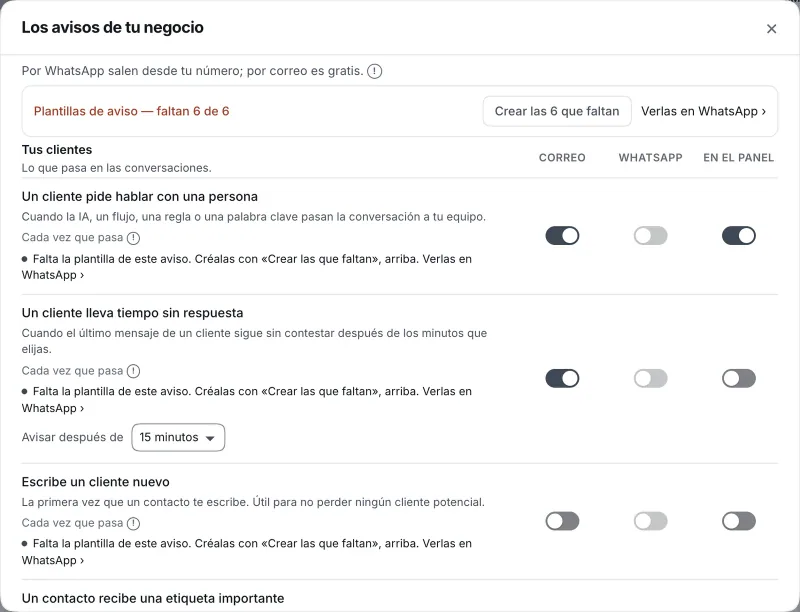Click the 'CORREO' column header
The height and width of the screenshot is (612, 800).
[x=562, y=158]
